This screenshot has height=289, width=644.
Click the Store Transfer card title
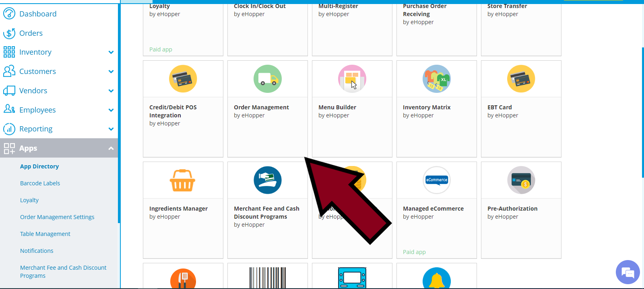pyautogui.click(x=507, y=6)
